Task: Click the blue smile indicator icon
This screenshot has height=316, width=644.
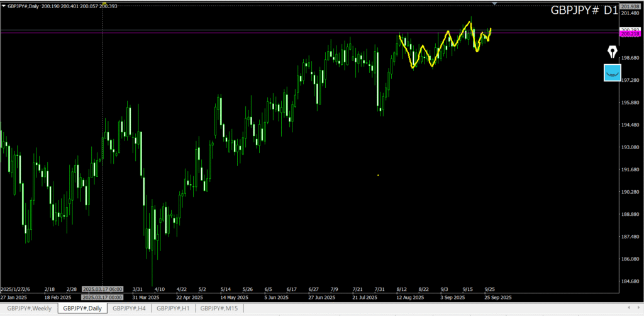Action: click(x=611, y=72)
